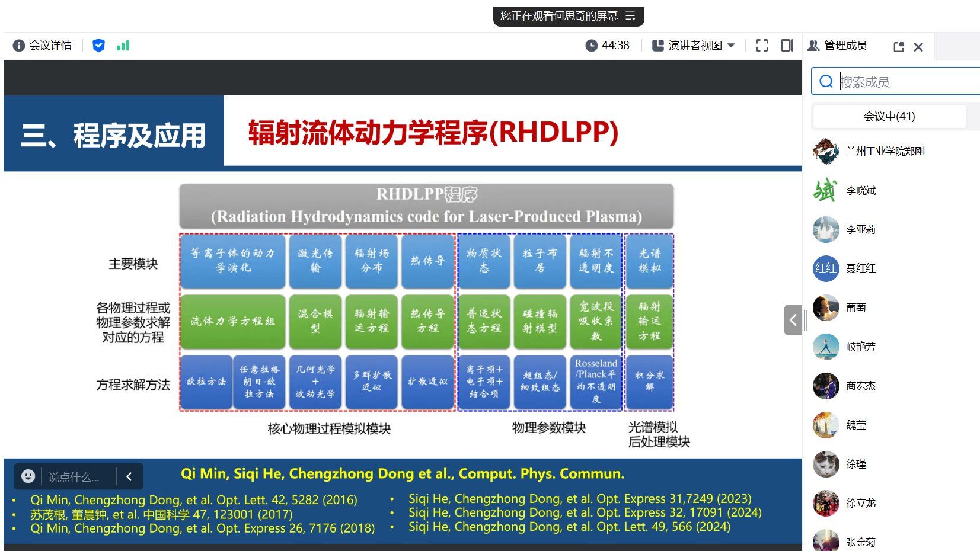This screenshot has height=551, width=980.
Task: Collapse the chat input bar arrow
Action: (x=129, y=476)
